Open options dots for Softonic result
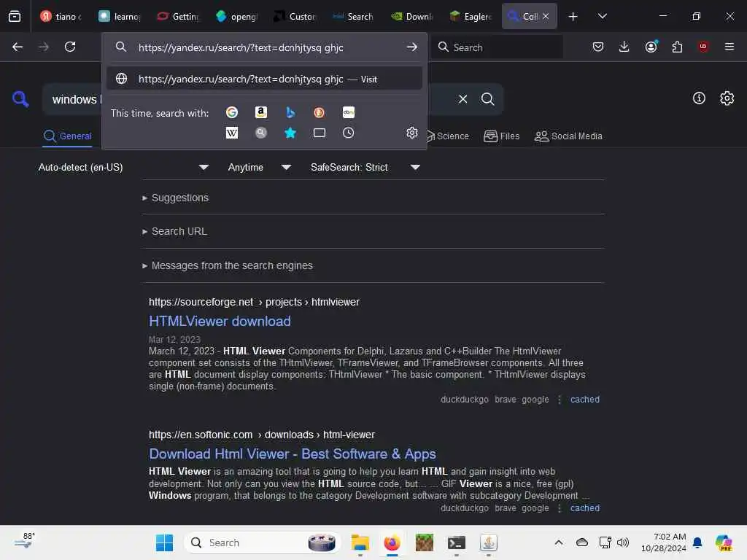Screen dimensions: 747x560 560,508
